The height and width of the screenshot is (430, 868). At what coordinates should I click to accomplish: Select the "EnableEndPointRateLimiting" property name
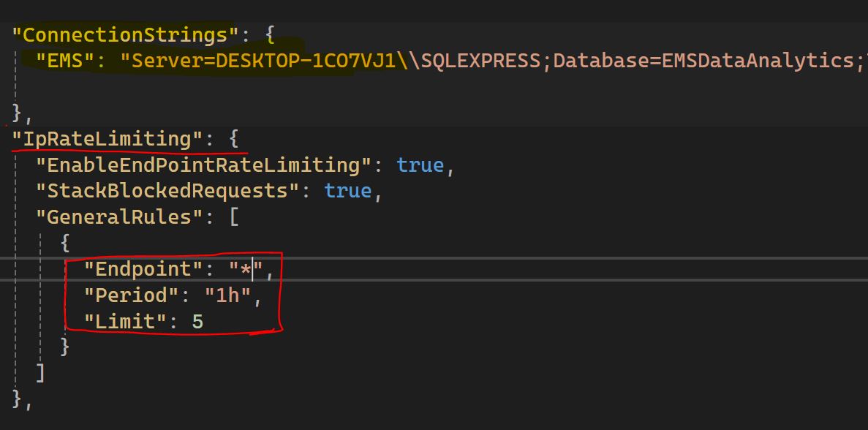(x=198, y=165)
